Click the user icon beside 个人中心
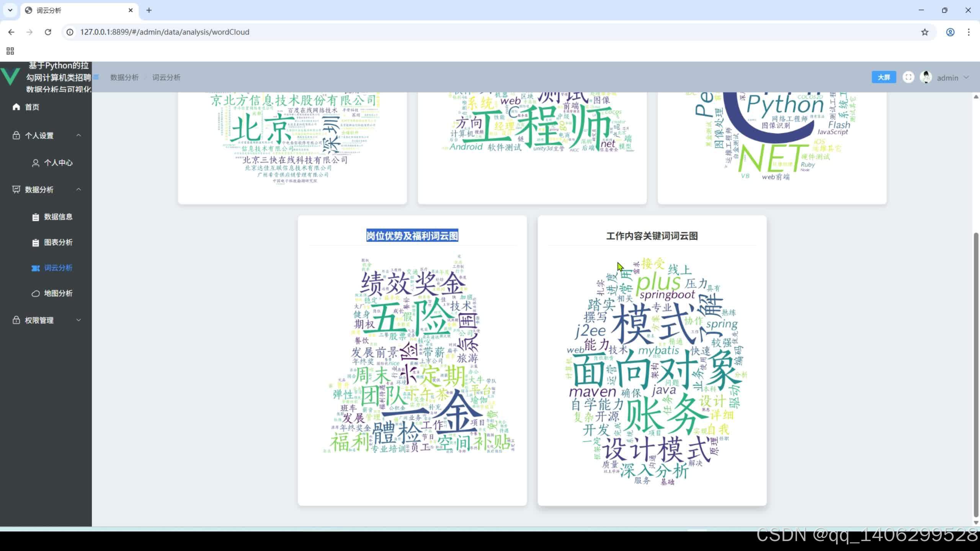Screen dimensions: 980x551 tap(36, 163)
